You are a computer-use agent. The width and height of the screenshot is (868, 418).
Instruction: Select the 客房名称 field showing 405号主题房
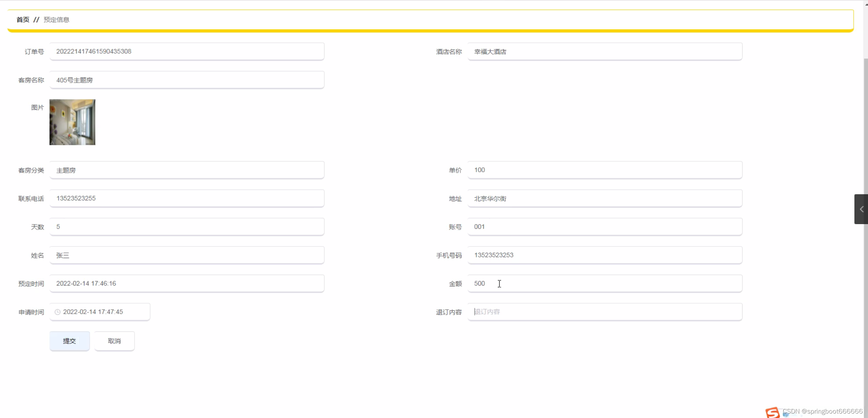coord(187,80)
